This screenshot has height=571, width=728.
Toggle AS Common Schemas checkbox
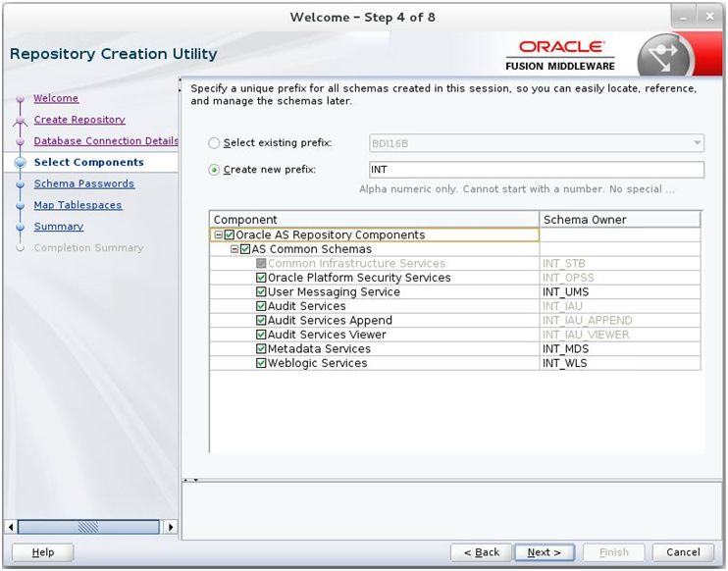(245, 249)
